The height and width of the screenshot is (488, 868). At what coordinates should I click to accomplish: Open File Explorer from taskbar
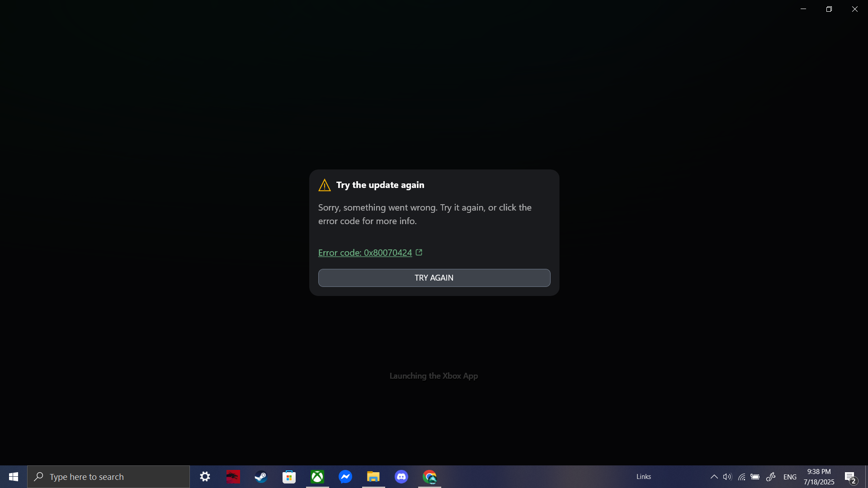tap(373, 477)
